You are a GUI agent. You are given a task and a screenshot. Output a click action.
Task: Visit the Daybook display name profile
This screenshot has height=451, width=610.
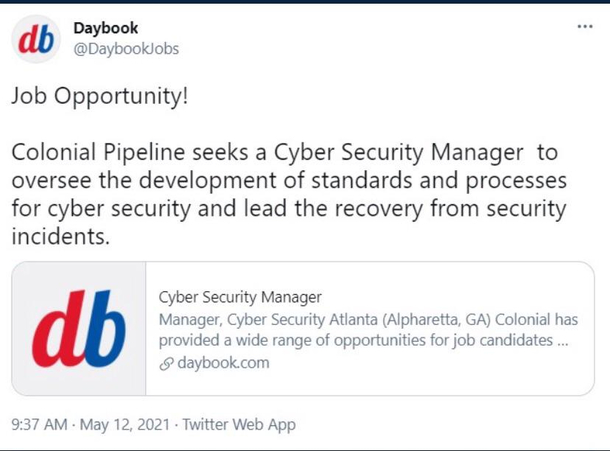pos(106,28)
